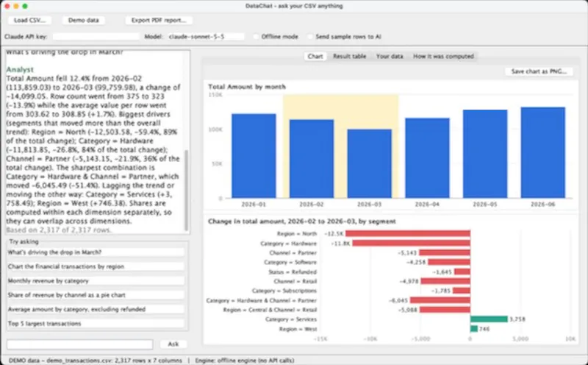This screenshot has width=588, height=365.
Task: Click the 2026-04 bar in the chart
Action: click(x=427, y=158)
